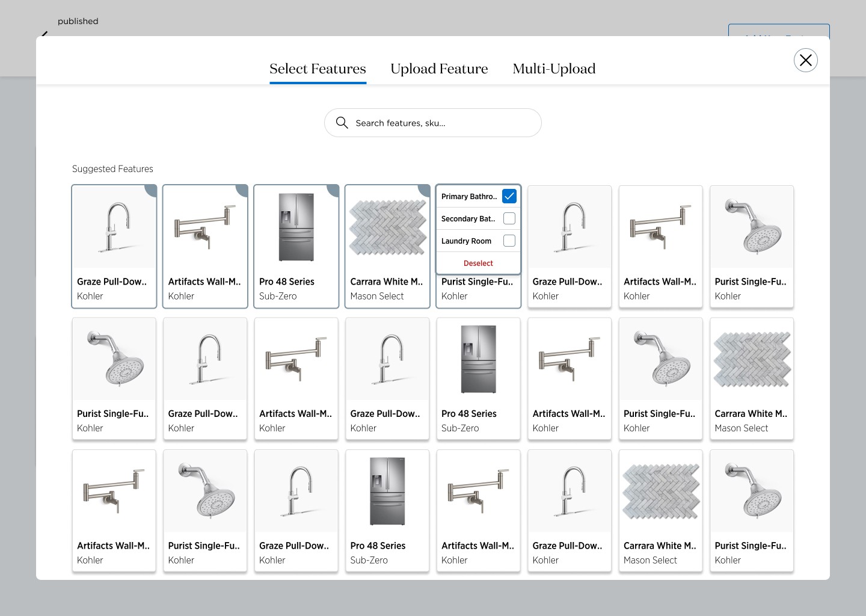Click the search magnifier icon
Image resolution: width=866 pixels, height=616 pixels.
coord(342,123)
